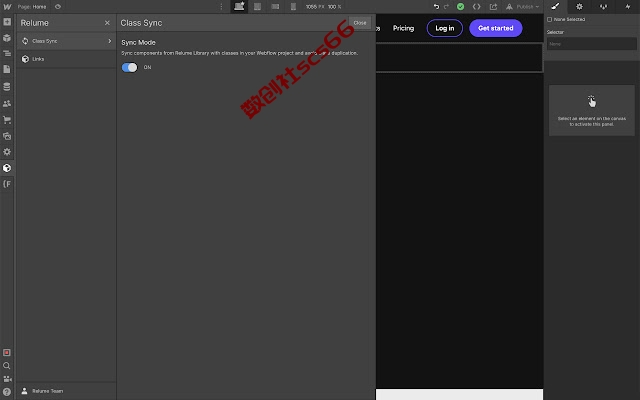Screen dimensions: 640x400
Task: Open the Webflow logo menu
Action: point(7,7)
